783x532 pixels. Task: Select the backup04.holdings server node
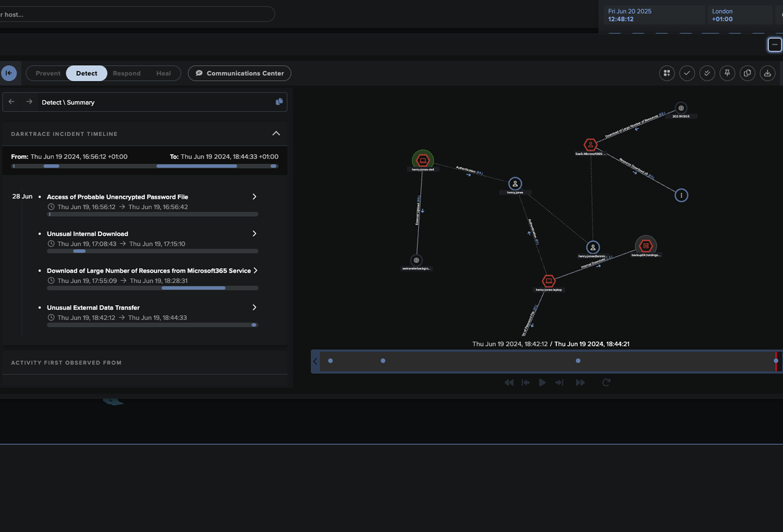645,246
